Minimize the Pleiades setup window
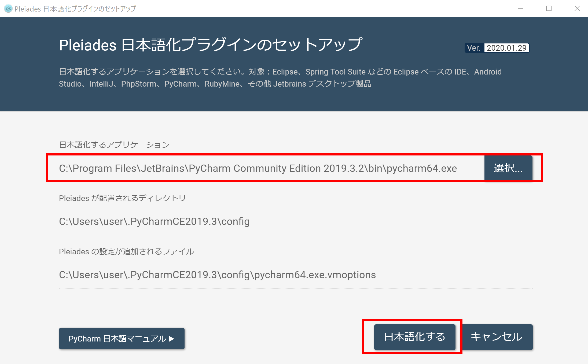This screenshot has height=364, width=588. [x=521, y=9]
